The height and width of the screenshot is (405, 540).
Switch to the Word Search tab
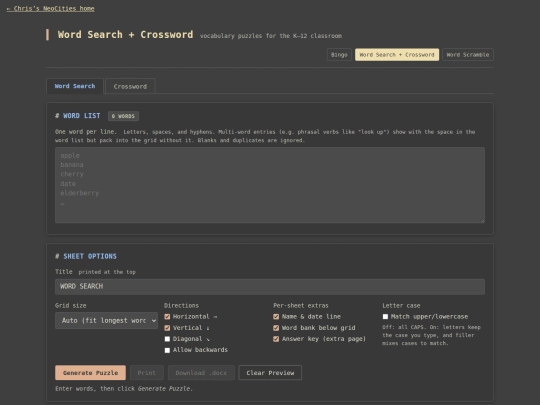[x=75, y=86]
